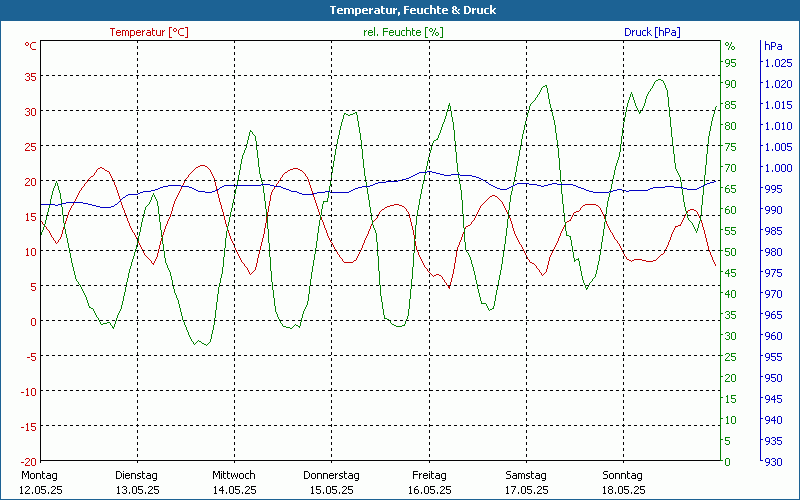The height and width of the screenshot is (500, 800).
Task: Click the date '14.05.25'
Action: (x=235, y=490)
